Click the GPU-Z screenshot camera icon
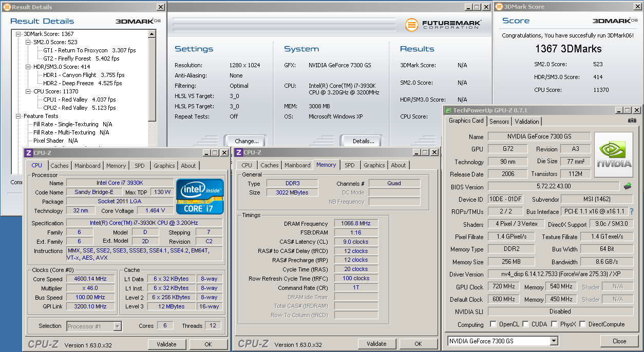 pos(632,121)
